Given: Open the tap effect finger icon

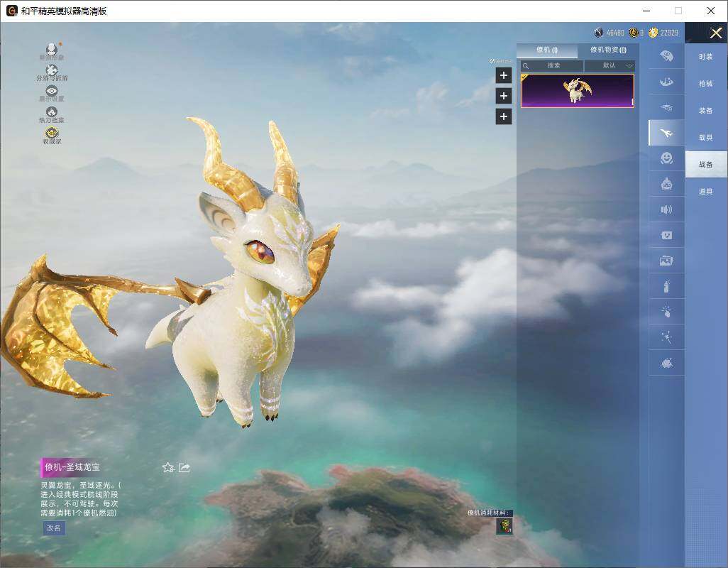Looking at the screenshot, I should click(666, 312).
